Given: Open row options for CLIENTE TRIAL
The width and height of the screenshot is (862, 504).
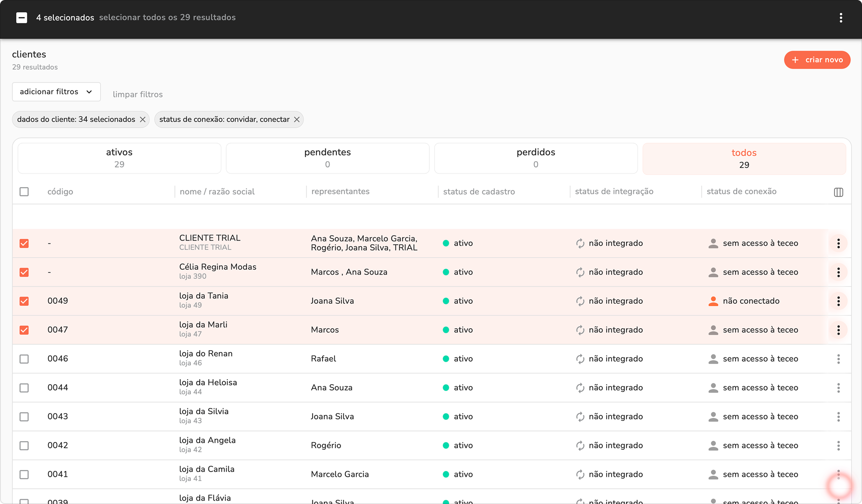Looking at the screenshot, I should [x=838, y=243].
